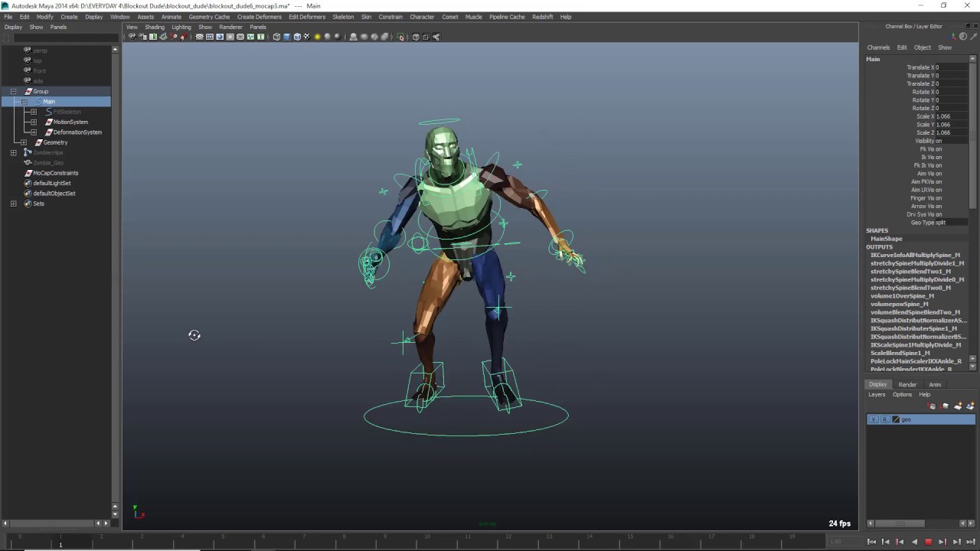Click the Scale Y value field

pos(950,125)
